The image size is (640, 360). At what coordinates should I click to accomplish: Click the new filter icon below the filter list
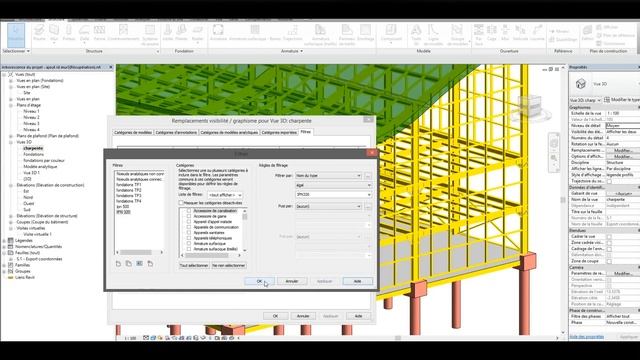click(118, 264)
